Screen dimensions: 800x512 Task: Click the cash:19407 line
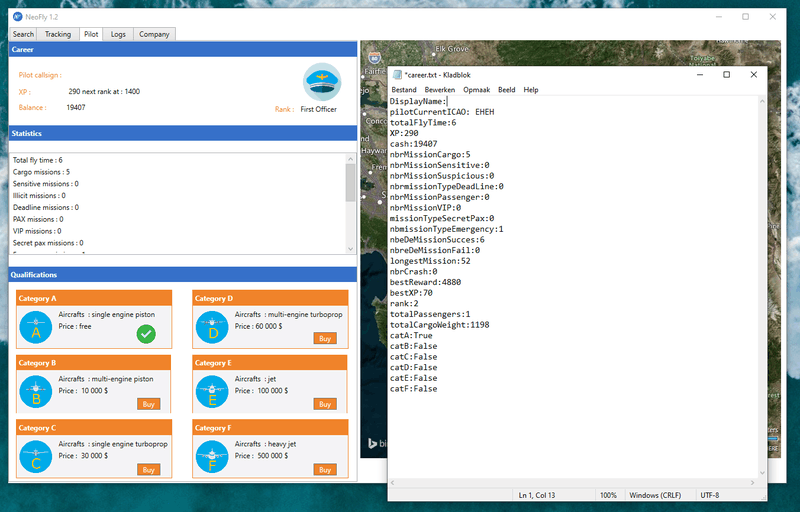coord(413,144)
